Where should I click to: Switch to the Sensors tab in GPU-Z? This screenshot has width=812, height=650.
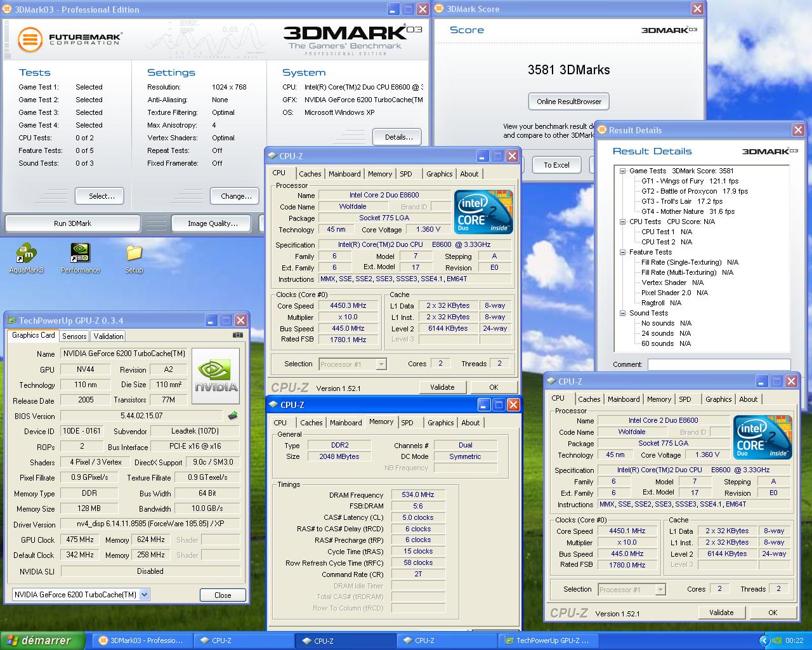point(74,336)
